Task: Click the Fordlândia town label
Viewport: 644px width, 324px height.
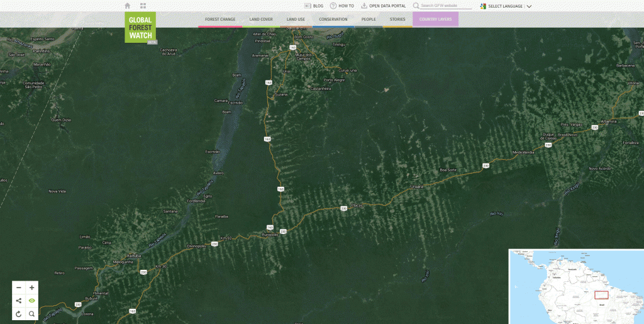Action: (x=196, y=201)
